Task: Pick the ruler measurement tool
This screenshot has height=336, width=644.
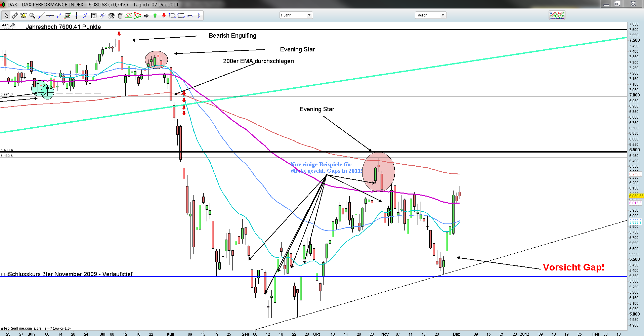Action: pos(15,15)
